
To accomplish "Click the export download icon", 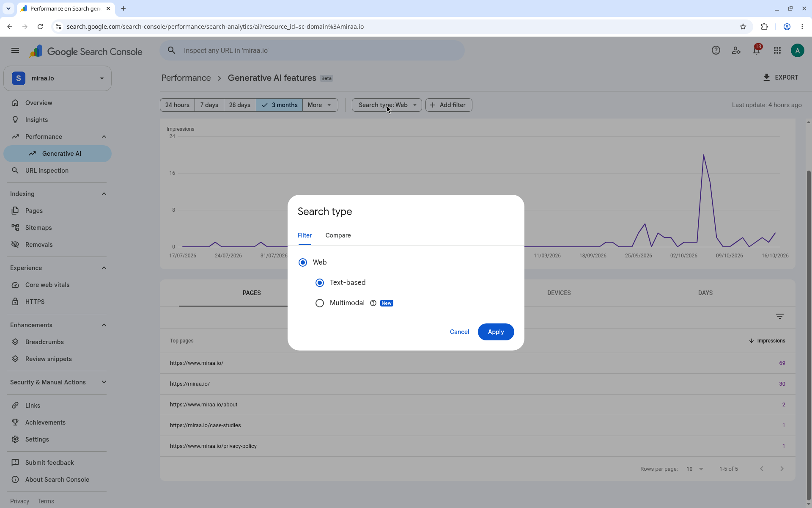I will [x=766, y=77].
